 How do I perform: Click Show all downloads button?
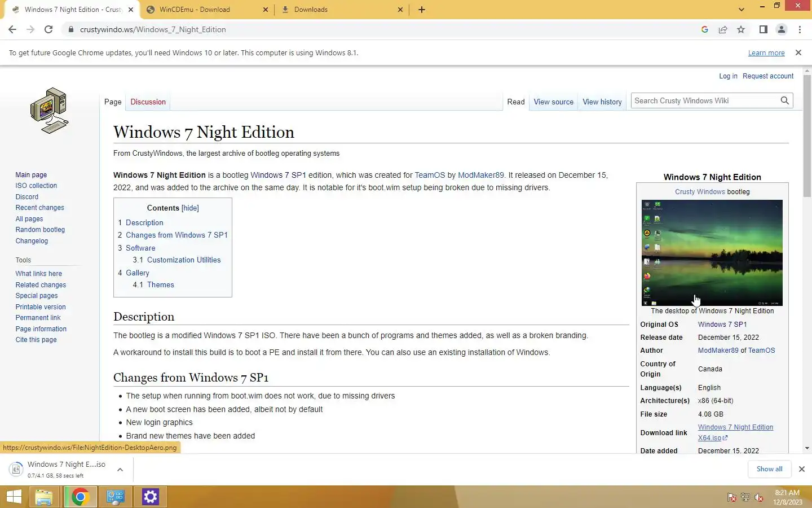769,469
